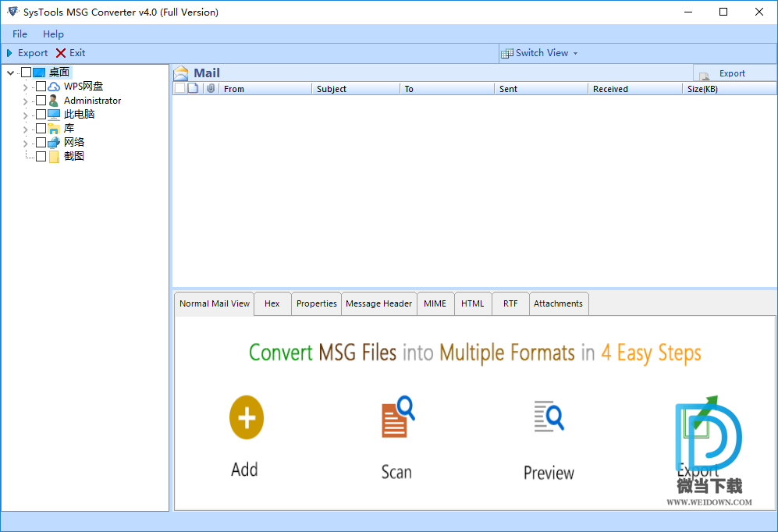
Task: Click the Mail envelope icon
Action: 181,73
